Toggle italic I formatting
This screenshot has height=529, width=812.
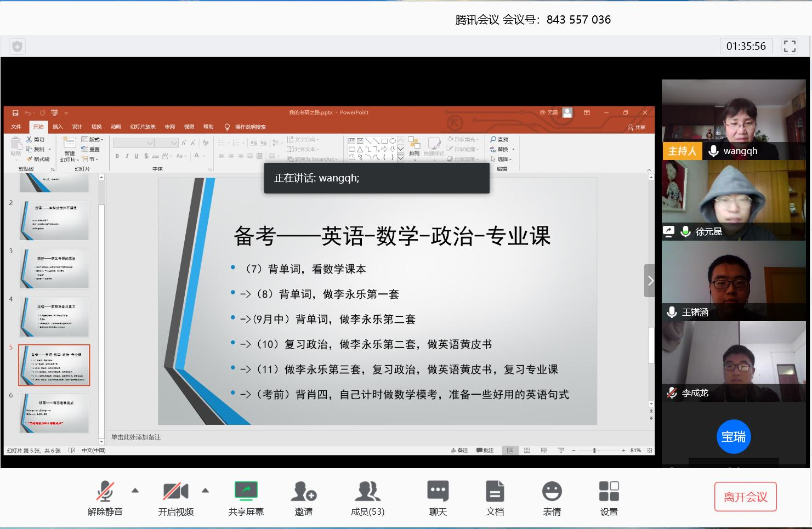(x=127, y=156)
